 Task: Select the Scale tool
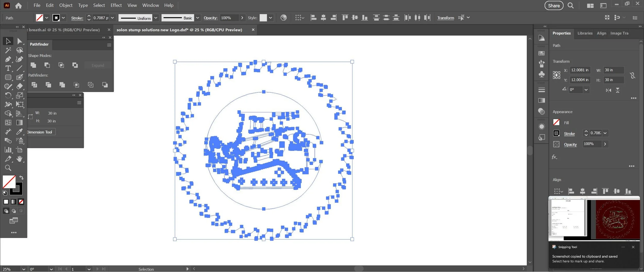(20, 95)
